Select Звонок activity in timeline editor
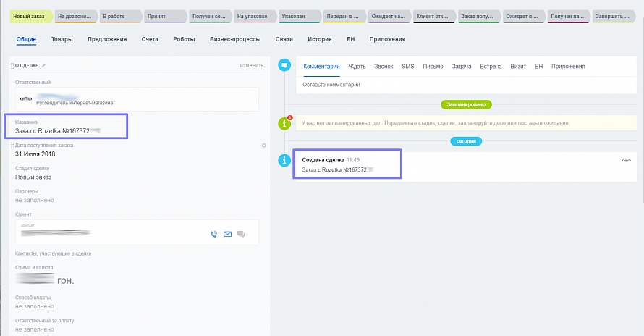Viewport: 644px width, 336px height. coord(384,67)
